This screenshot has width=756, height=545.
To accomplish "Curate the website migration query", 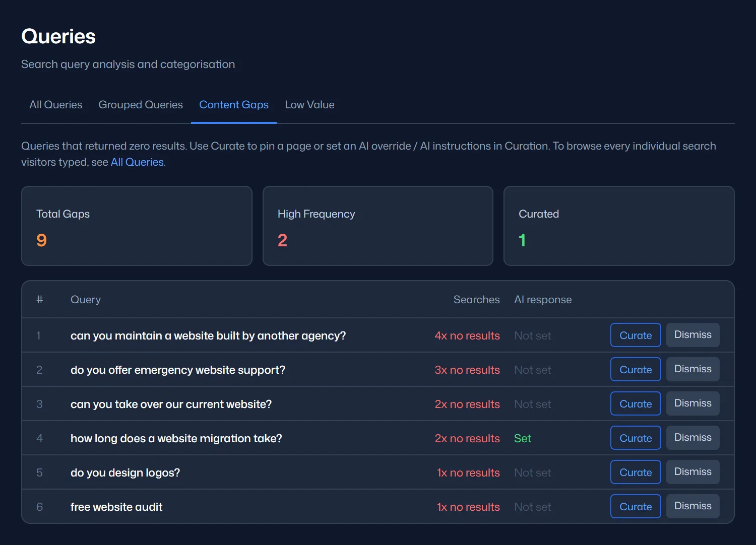I will pyautogui.click(x=636, y=438).
